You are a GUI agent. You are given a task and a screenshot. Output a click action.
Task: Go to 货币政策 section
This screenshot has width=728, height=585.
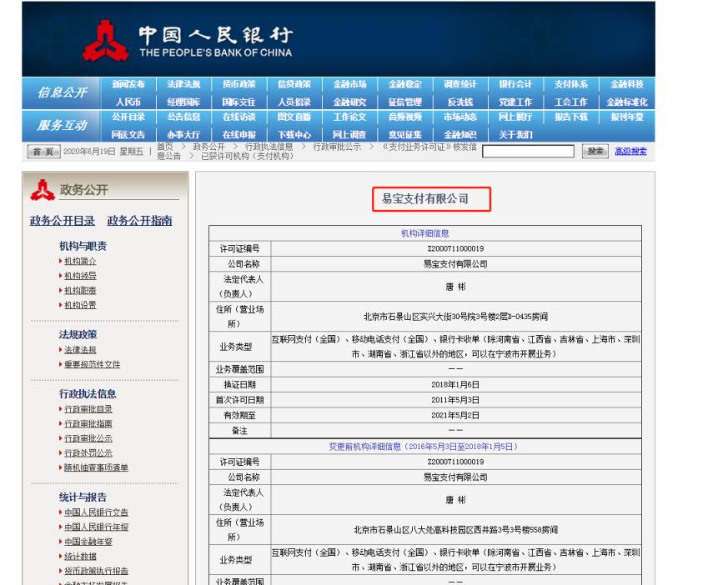[238, 84]
